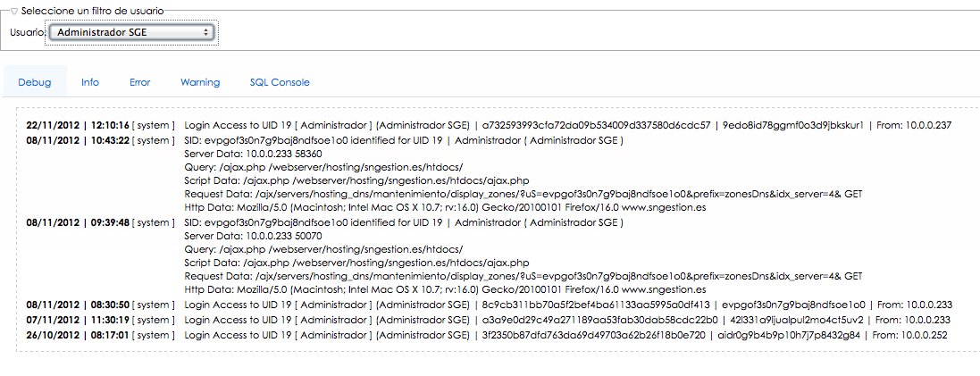The width and height of the screenshot is (980, 376).
Task: Click the 07/11/2012 11:30:19 login entry
Action: click(x=488, y=320)
